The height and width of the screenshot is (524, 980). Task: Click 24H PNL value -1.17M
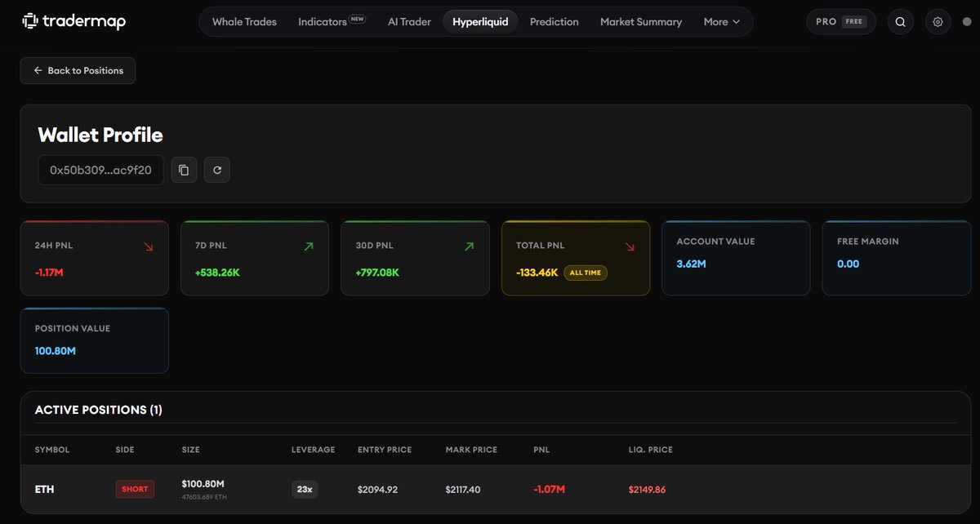click(x=49, y=272)
